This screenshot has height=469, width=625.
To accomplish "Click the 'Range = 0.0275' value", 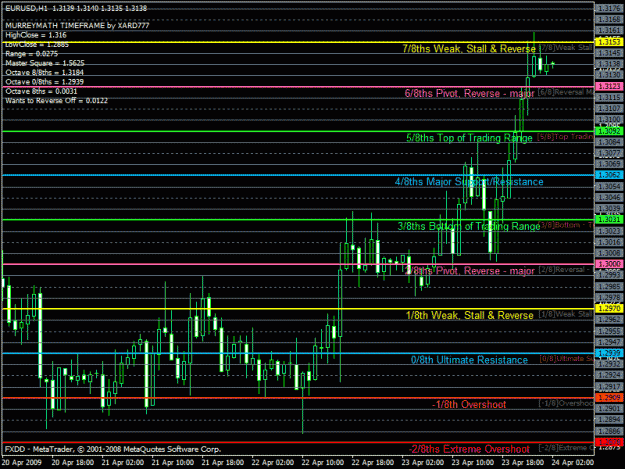I will pyautogui.click(x=31, y=54).
